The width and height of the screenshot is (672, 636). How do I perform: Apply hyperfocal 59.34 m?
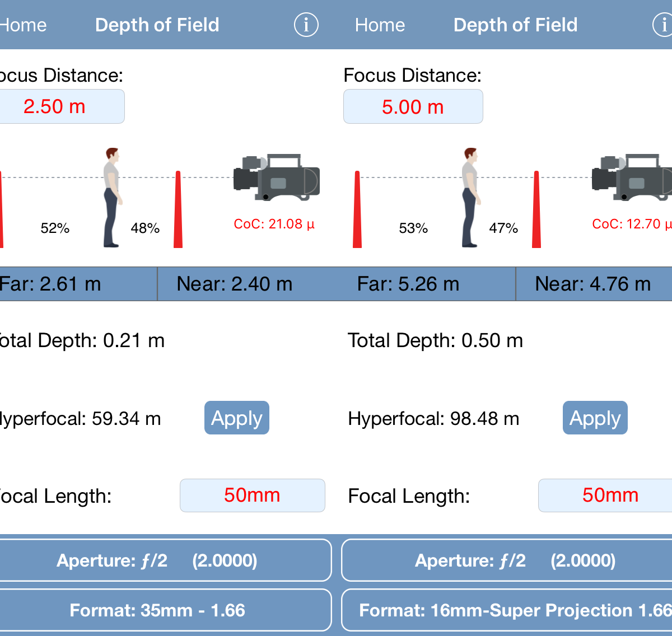tap(236, 418)
